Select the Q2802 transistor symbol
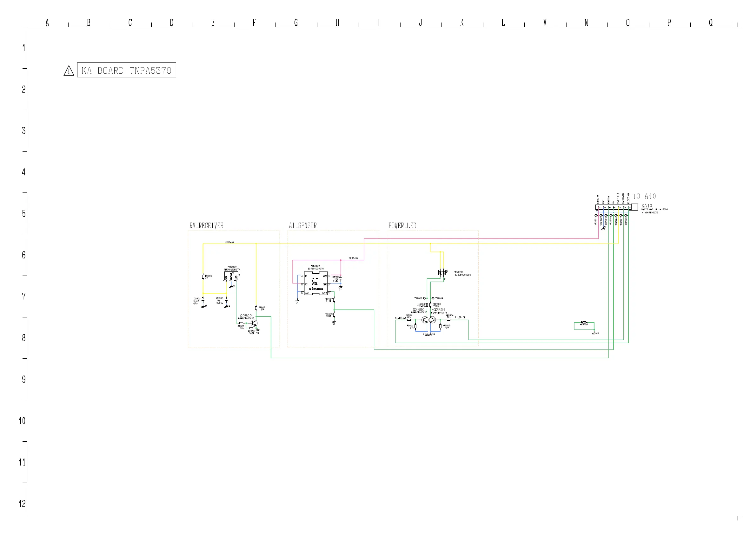Viewport: 756px width, 534px height. pyautogui.click(x=254, y=323)
